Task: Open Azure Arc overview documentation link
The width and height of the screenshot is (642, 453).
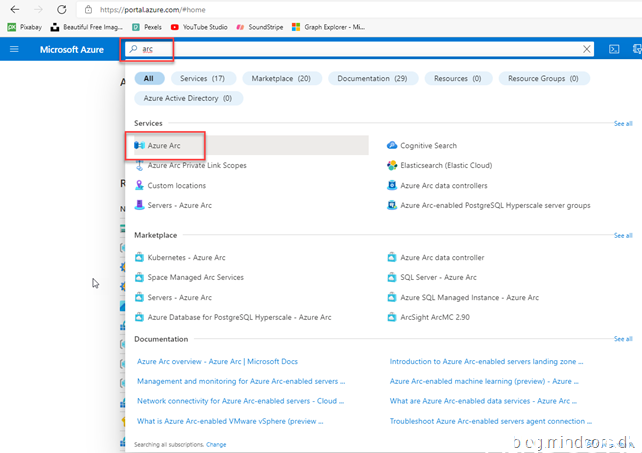Action: (x=217, y=361)
